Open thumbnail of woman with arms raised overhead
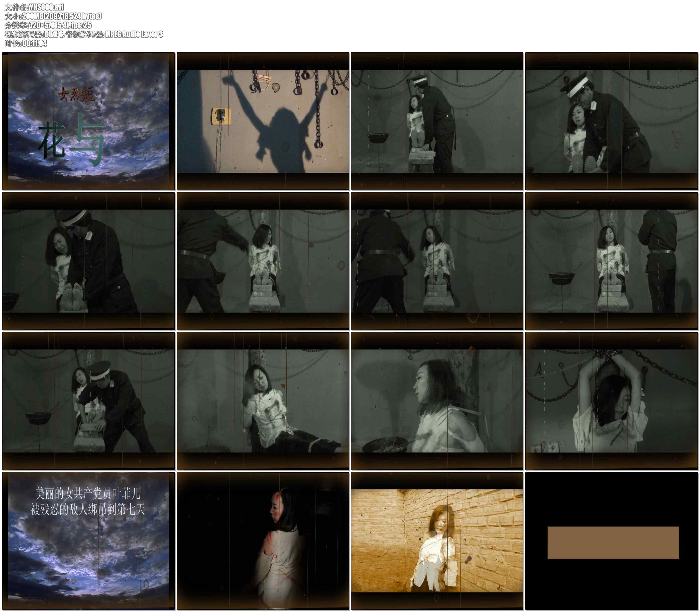 [611, 401]
